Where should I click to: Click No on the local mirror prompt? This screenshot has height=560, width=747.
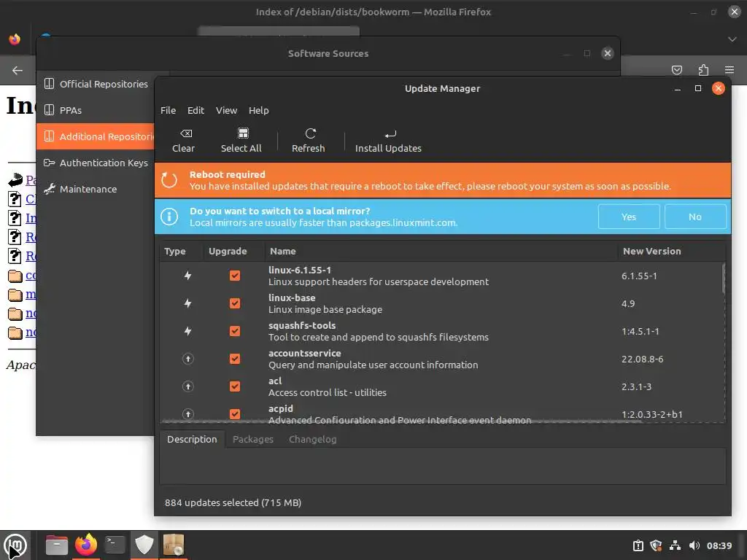[695, 217]
